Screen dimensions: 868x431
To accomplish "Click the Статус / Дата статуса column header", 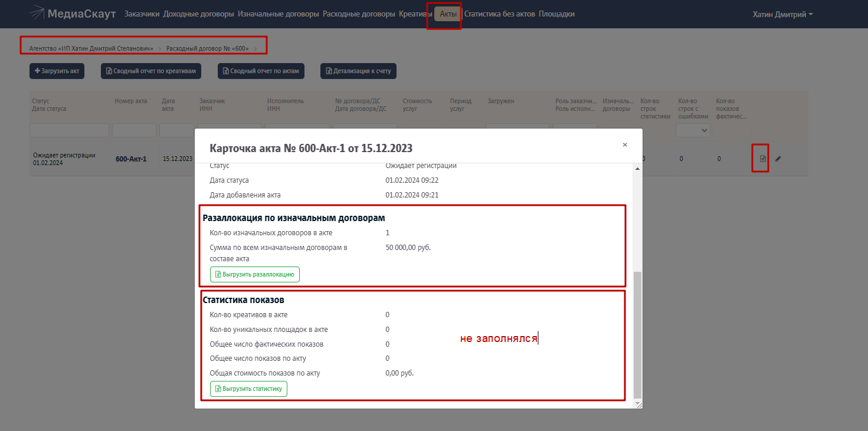I will point(50,104).
